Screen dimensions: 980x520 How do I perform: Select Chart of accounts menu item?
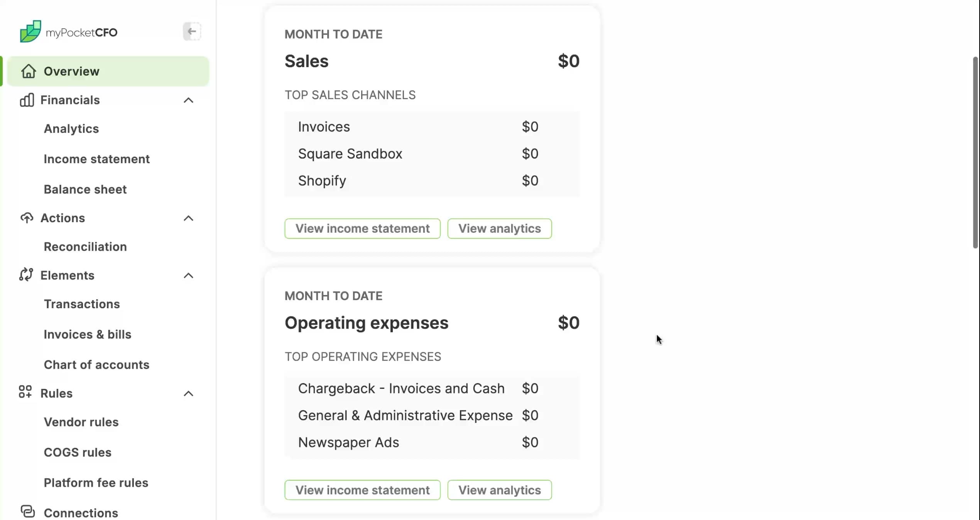click(96, 365)
